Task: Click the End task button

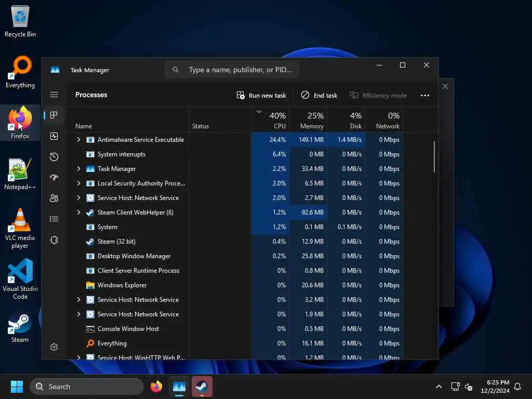Action: point(320,96)
